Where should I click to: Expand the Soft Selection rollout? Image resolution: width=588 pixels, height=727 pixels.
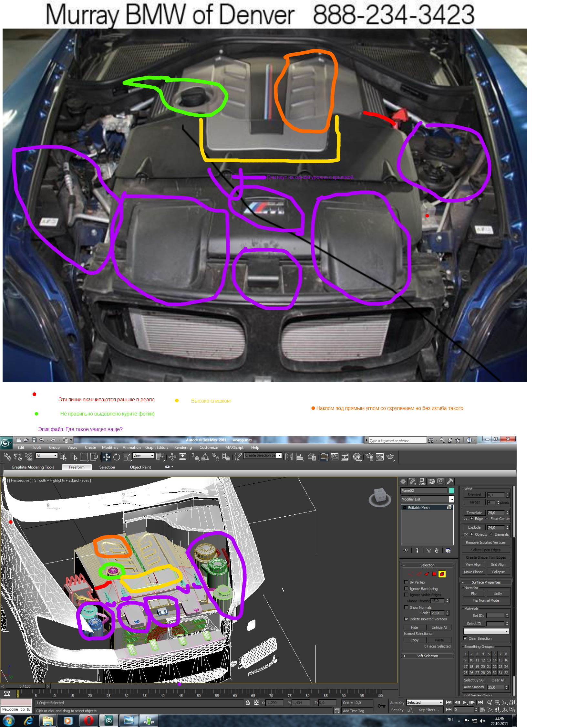pyautogui.click(x=427, y=656)
